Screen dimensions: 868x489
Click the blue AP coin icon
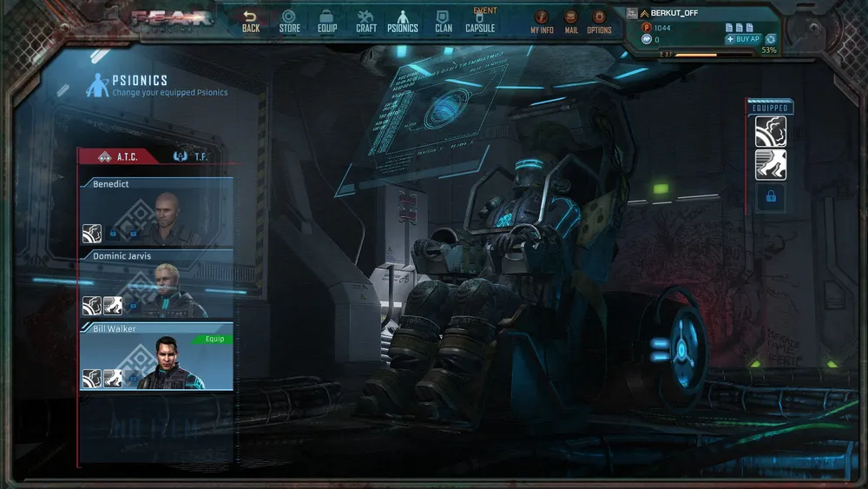pyautogui.click(x=646, y=39)
